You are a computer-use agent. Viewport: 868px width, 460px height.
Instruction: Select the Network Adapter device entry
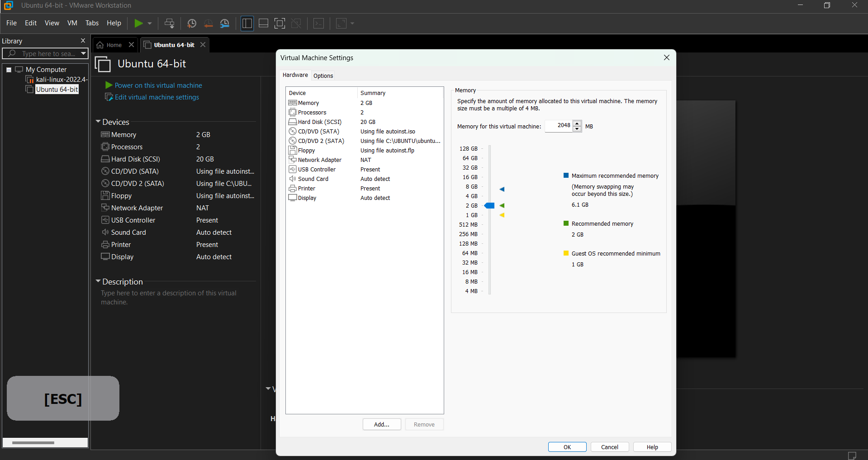(319, 160)
